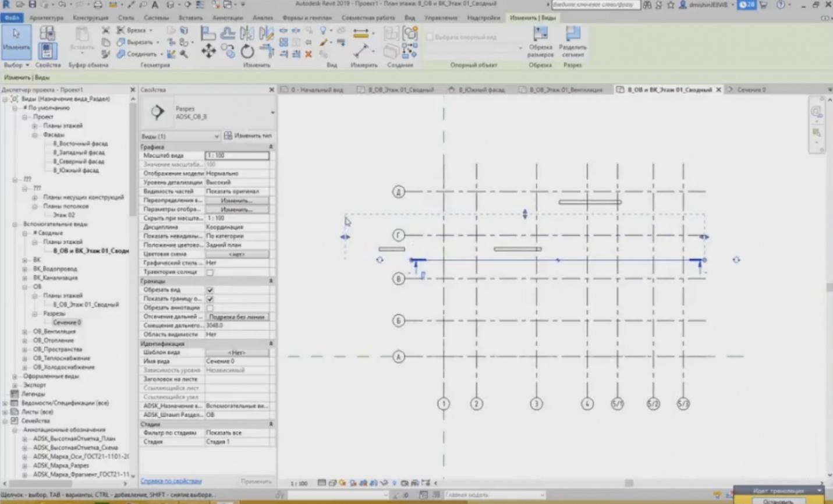
Task: Click the Rotate tool circular arrow icon
Action: 247,52
